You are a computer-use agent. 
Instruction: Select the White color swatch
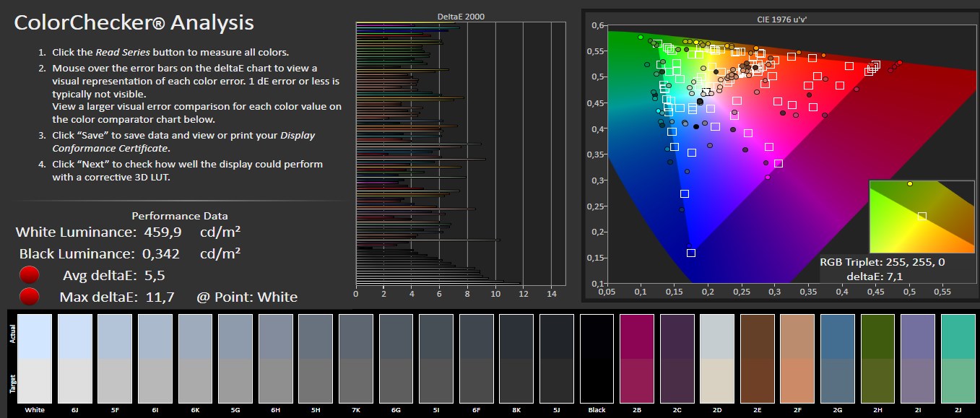35,358
